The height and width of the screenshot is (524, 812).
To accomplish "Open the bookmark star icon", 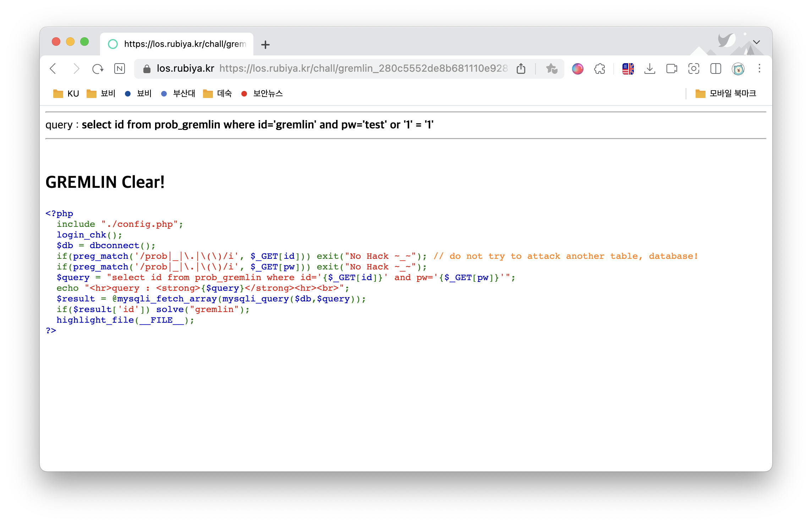I will [552, 69].
